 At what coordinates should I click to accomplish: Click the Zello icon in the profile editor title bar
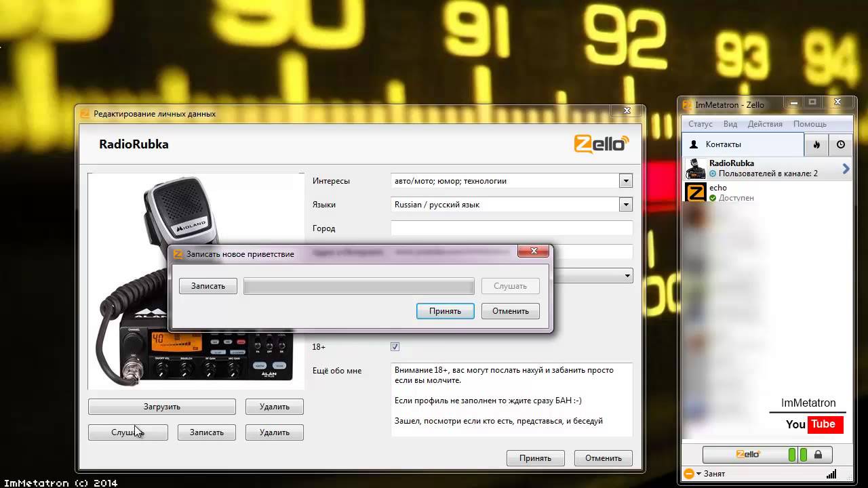click(x=85, y=114)
